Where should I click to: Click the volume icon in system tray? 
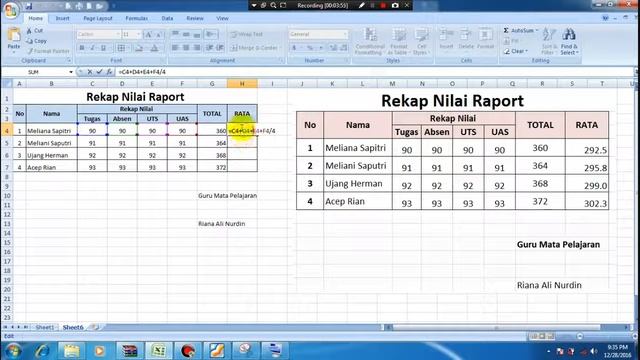coord(594,351)
